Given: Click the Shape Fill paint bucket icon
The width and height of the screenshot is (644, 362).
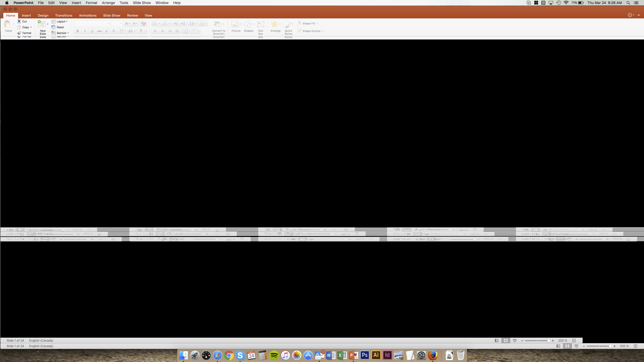Looking at the screenshot, I should pyautogui.click(x=299, y=23).
